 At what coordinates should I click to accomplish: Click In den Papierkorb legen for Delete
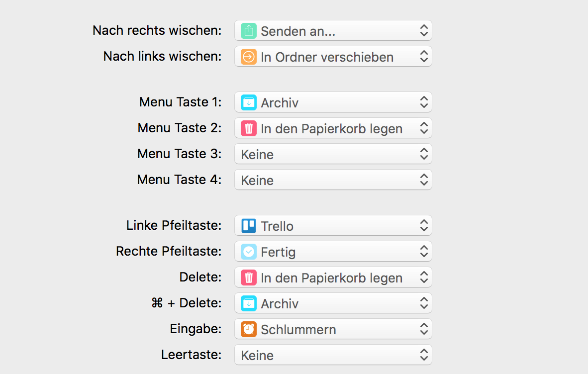(331, 278)
